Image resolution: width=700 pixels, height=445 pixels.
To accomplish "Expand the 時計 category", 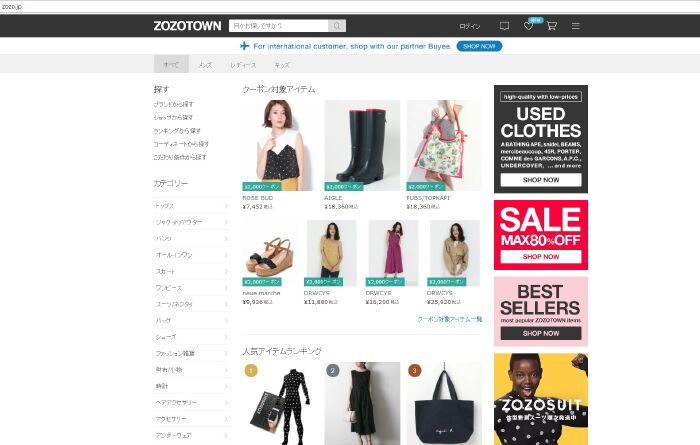I will click(192, 386).
